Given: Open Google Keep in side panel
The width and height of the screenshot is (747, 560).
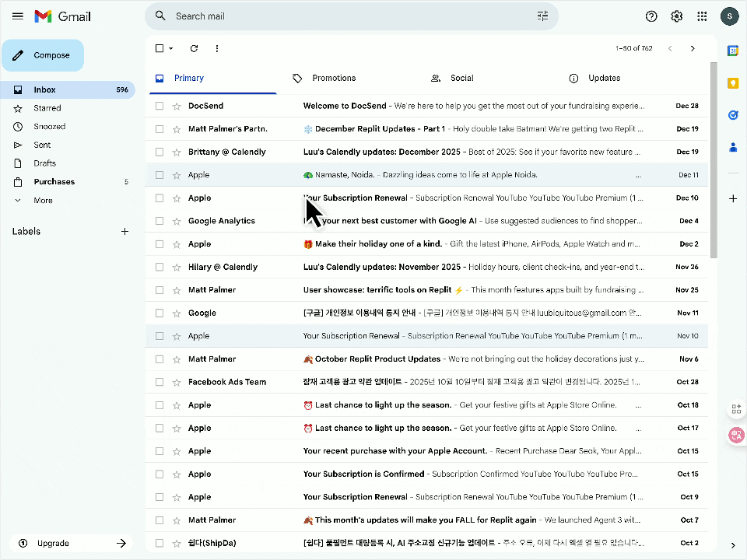Looking at the screenshot, I should (732, 82).
